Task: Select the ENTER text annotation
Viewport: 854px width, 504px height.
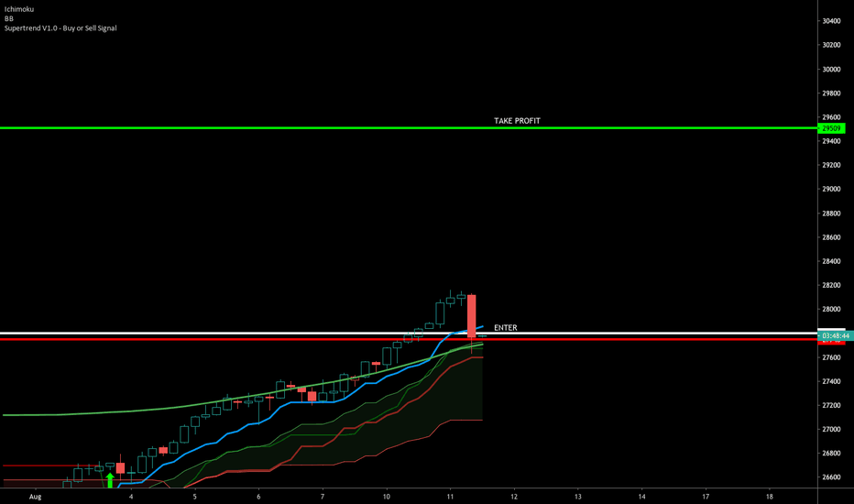Action: click(x=506, y=327)
